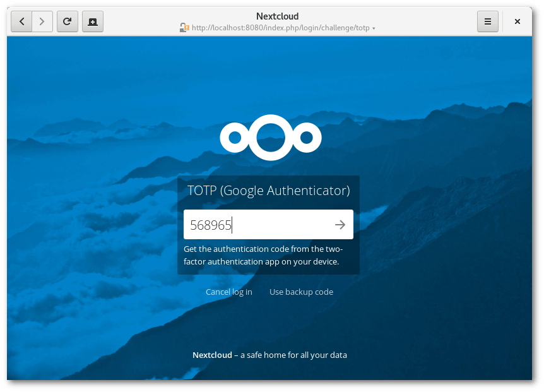Image resolution: width=544 pixels, height=392 pixels.
Task: Click the insecure connection padlock icon
Action: (184, 28)
